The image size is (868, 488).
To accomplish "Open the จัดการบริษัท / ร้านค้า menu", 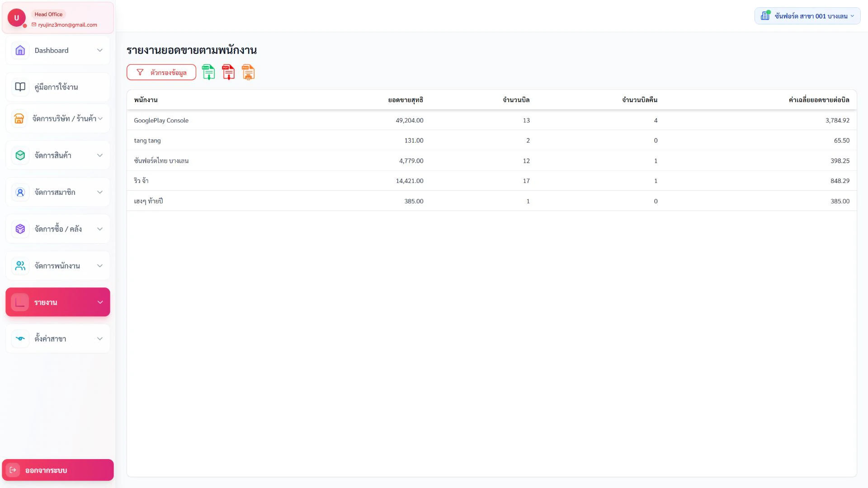I will (58, 118).
